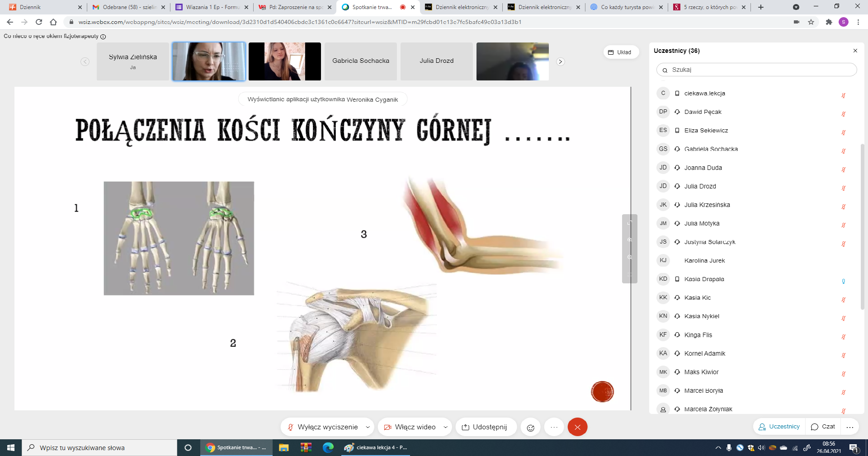The height and width of the screenshot is (456, 868).
Task: Select the active speaker video thumbnail
Action: point(209,61)
